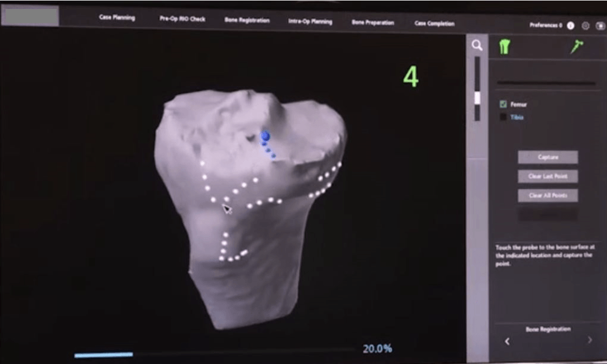Image resolution: width=607 pixels, height=364 pixels.
Task: Open the settings gear icon
Action: [585, 26]
